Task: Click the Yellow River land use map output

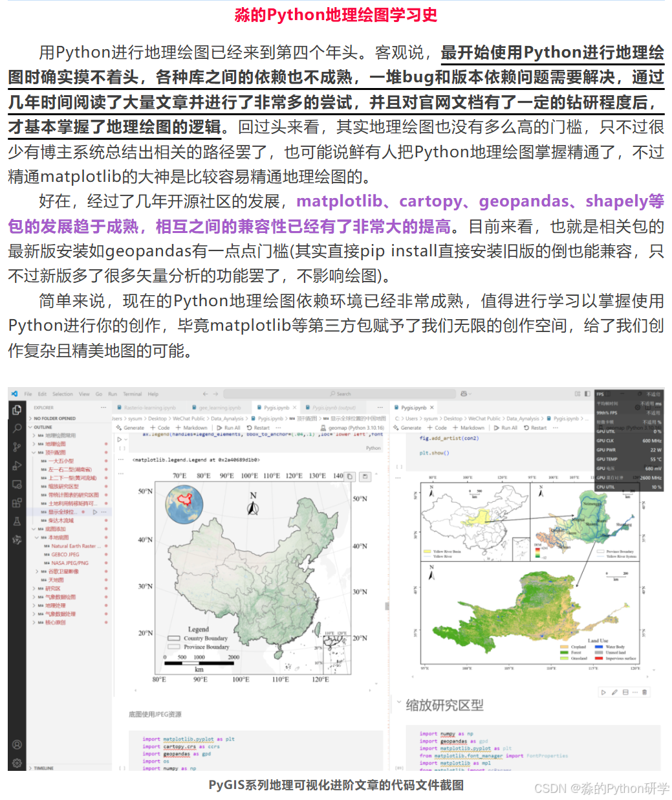Action: click(530, 612)
